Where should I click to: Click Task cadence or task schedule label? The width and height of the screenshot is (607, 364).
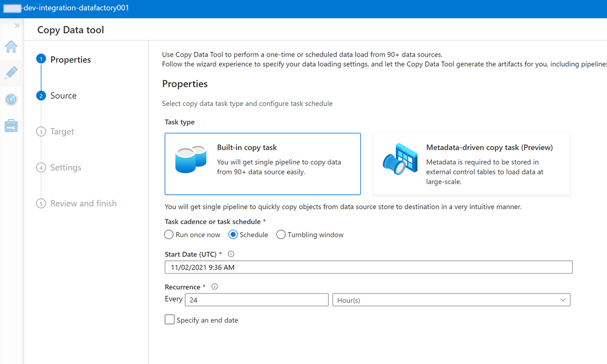213,221
